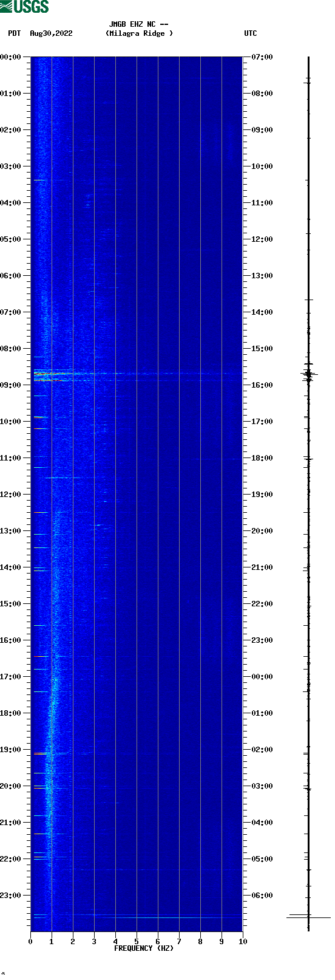This screenshot has height=980, width=335.
Task: Click the 15:00 tick label on PDT axis
Action: tap(10, 603)
